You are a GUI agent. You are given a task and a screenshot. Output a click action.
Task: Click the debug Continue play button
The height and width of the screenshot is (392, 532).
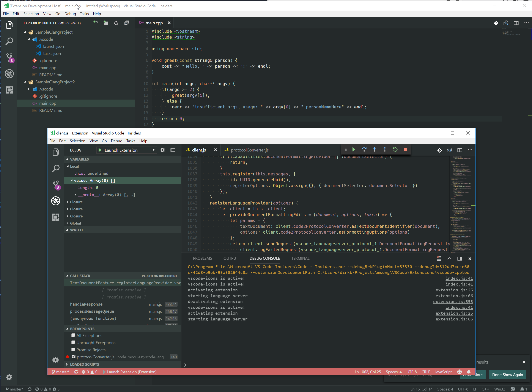(354, 150)
